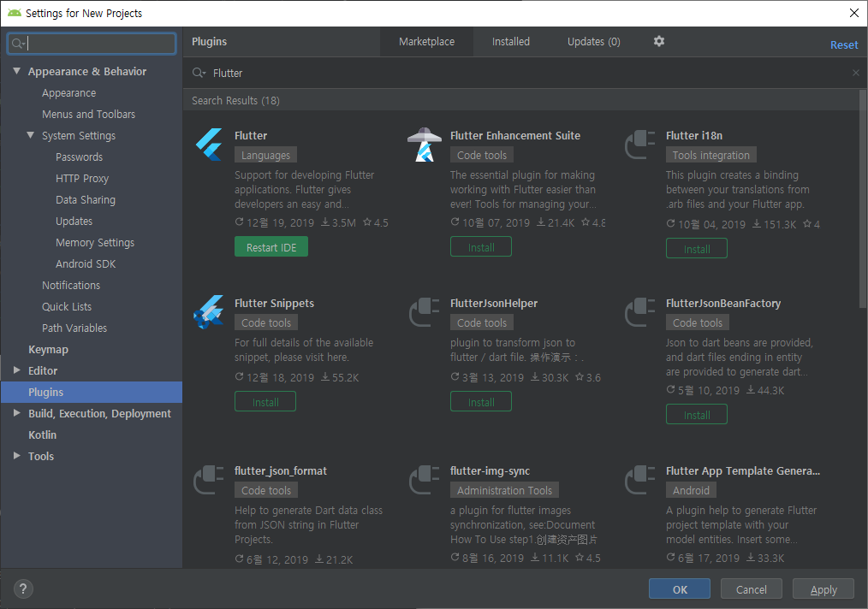Viewport: 868px width, 609px height.
Task: Click the FlutterJsonHelper plug icon
Action: pyautogui.click(x=425, y=312)
